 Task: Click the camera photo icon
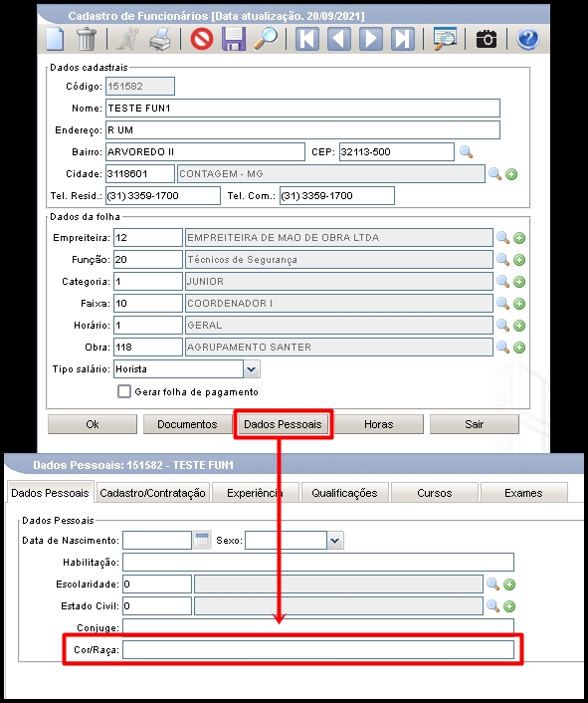(487, 39)
